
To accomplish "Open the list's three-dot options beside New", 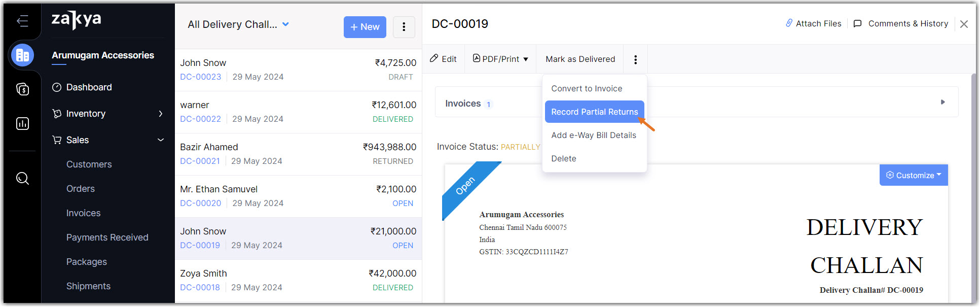I will click(x=404, y=27).
